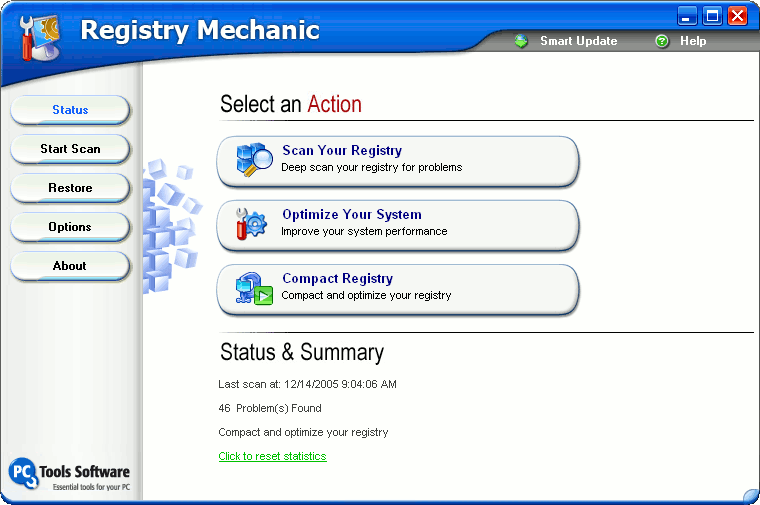Click the magnifying glass Scan Registry icon
The image size is (760, 505).
[x=254, y=160]
